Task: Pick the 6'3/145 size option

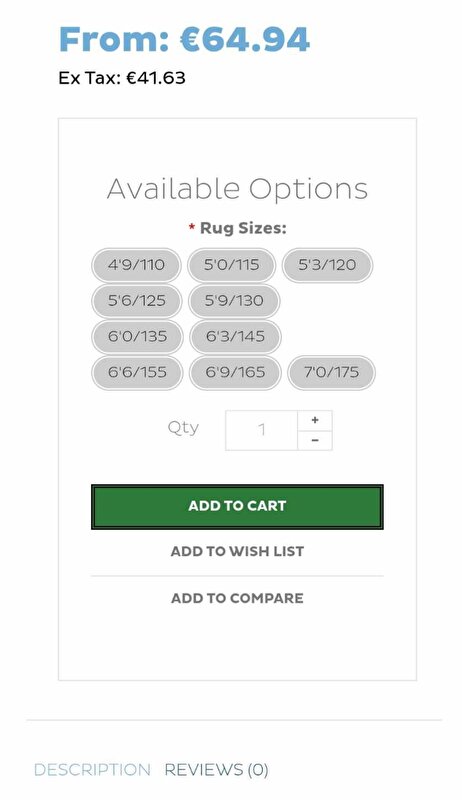Action: pyautogui.click(x=235, y=336)
